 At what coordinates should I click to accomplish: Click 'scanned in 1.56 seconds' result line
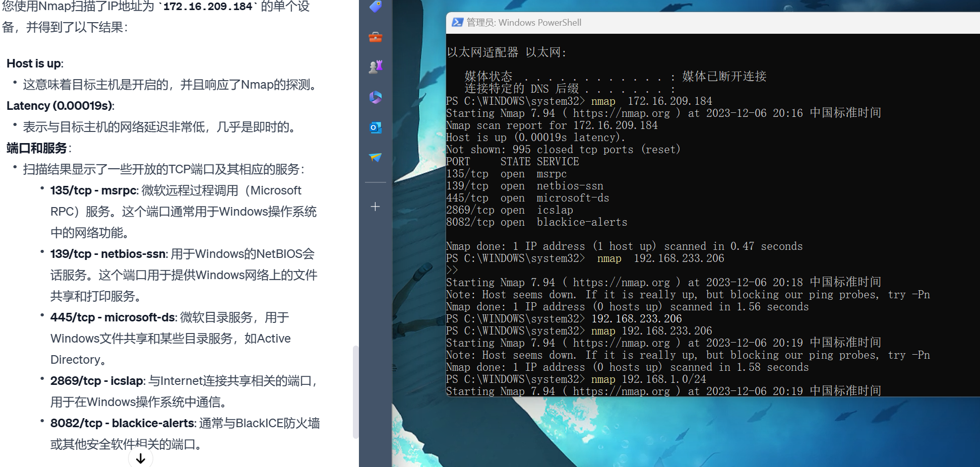[628, 307]
